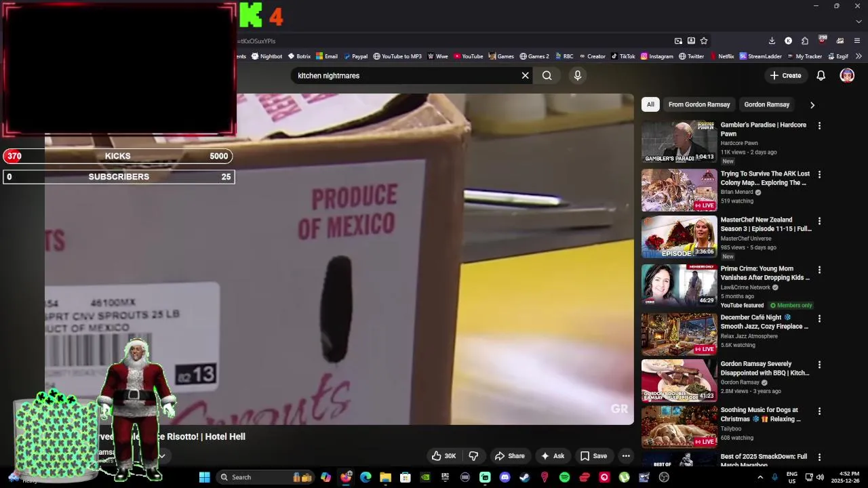This screenshot has width=868, height=488.
Task: Open options for Soothing Music for Dogs
Action: tap(819, 411)
